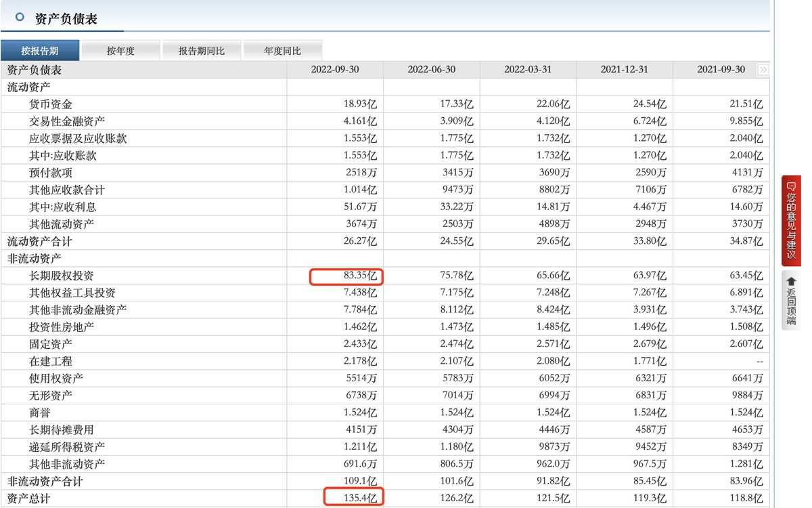
Task: Click the 其他权益工具投资 row label
Action: [72, 293]
